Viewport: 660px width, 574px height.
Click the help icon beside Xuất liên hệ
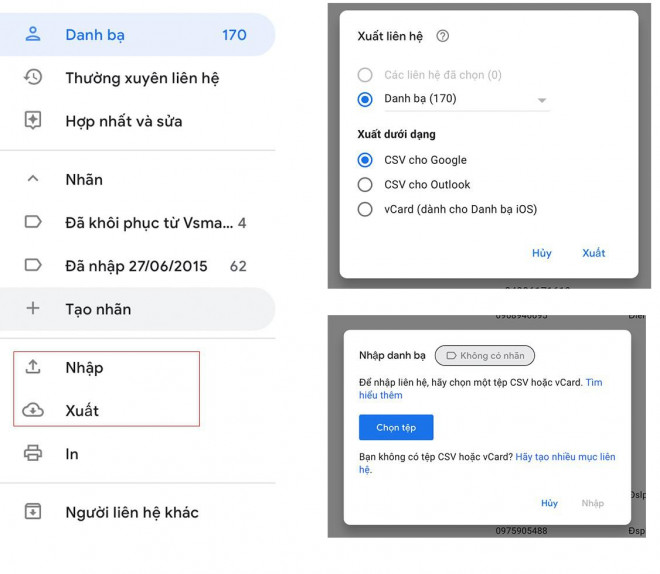(442, 36)
